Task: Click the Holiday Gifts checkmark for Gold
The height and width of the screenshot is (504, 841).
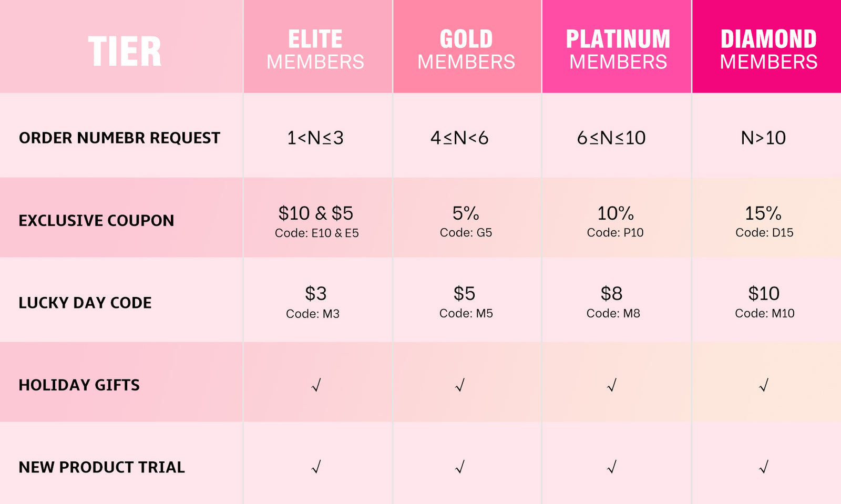Action: pyautogui.click(x=460, y=385)
